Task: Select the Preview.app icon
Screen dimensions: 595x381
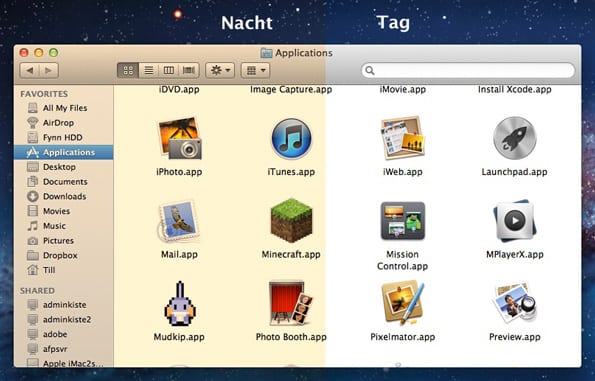Action: coord(514,303)
